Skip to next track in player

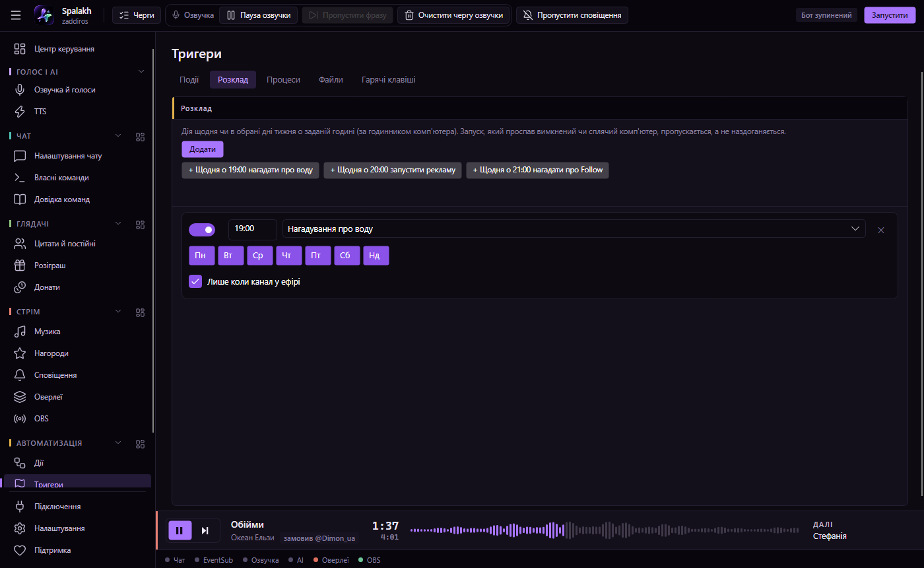[x=205, y=530]
